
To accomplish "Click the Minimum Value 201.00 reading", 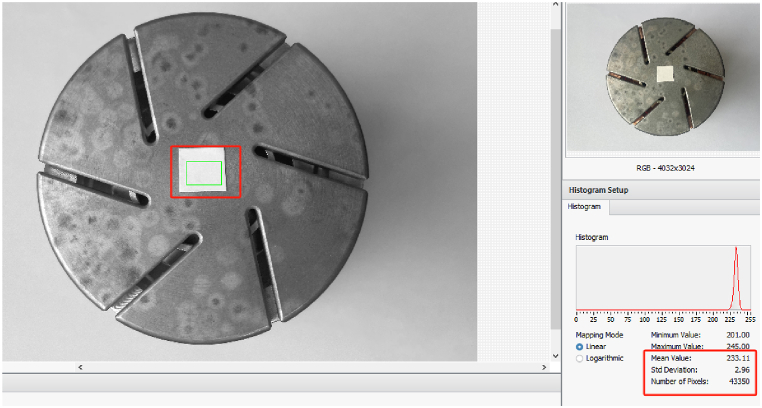I will tap(700, 335).
